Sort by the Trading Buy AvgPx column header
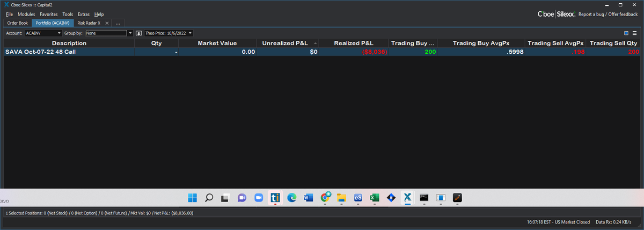Viewport: 644px width, 230px height. [x=481, y=43]
